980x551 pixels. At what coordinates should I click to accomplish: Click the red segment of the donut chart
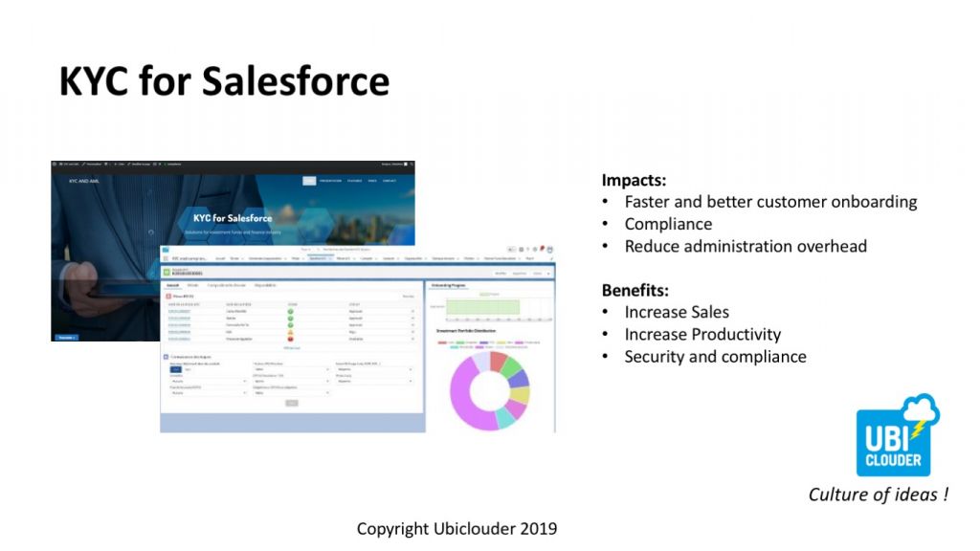click(x=498, y=361)
